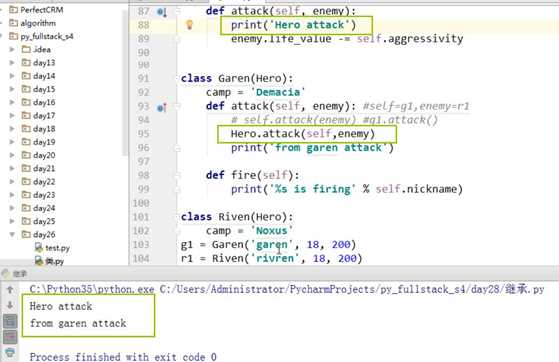Click 'Hero.attack(self,enemy)' on line 95
The height and width of the screenshot is (362, 559).
[x=303, y=134]
